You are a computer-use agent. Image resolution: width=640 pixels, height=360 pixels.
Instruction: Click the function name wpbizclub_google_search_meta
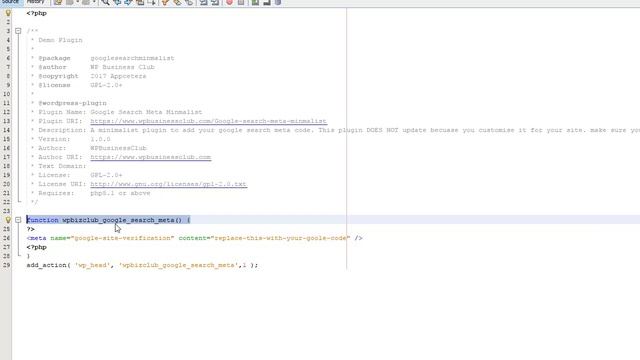(118, 220)
